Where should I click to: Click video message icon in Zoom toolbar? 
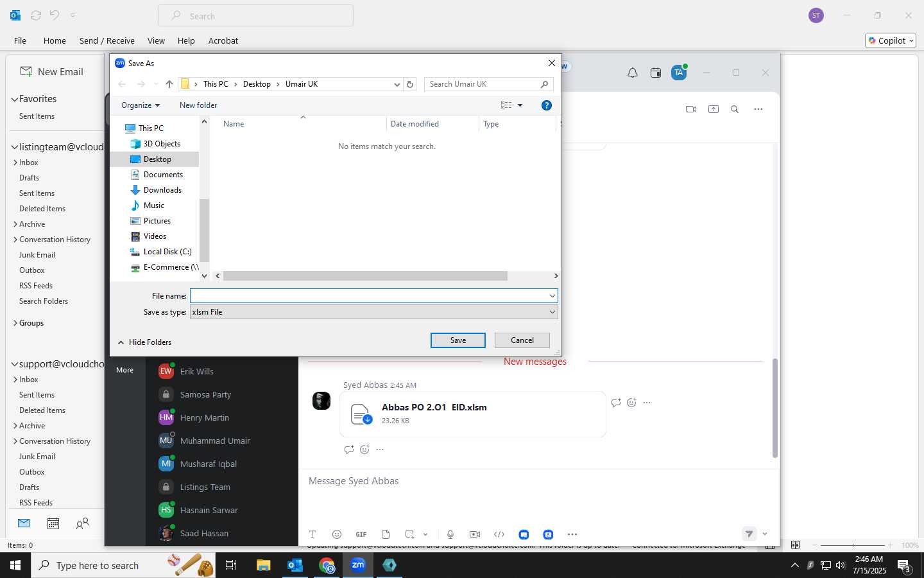(475, 534)
